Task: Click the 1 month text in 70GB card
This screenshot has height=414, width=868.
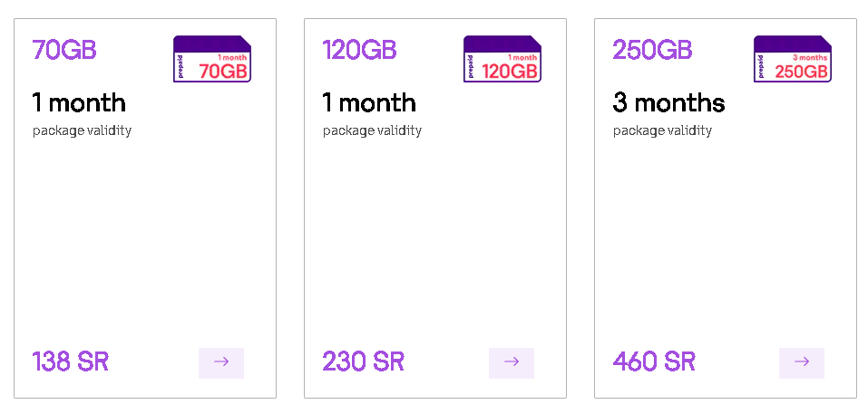Action: pyautogui.click(x=79, y=102)
